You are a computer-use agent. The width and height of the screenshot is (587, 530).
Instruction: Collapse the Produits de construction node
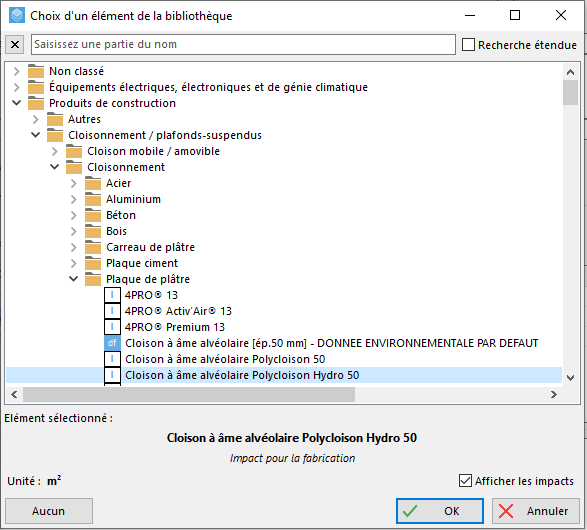pos(16,103)
